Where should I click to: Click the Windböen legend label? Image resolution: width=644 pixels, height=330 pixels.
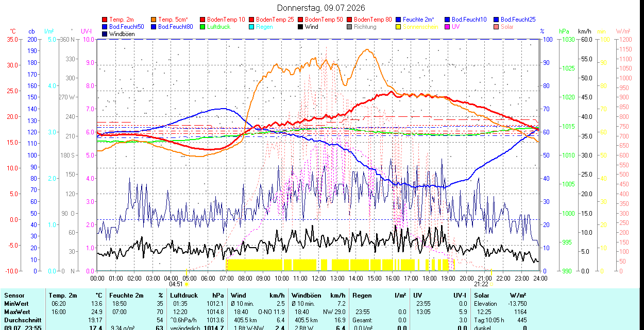(x=122, y=34)
